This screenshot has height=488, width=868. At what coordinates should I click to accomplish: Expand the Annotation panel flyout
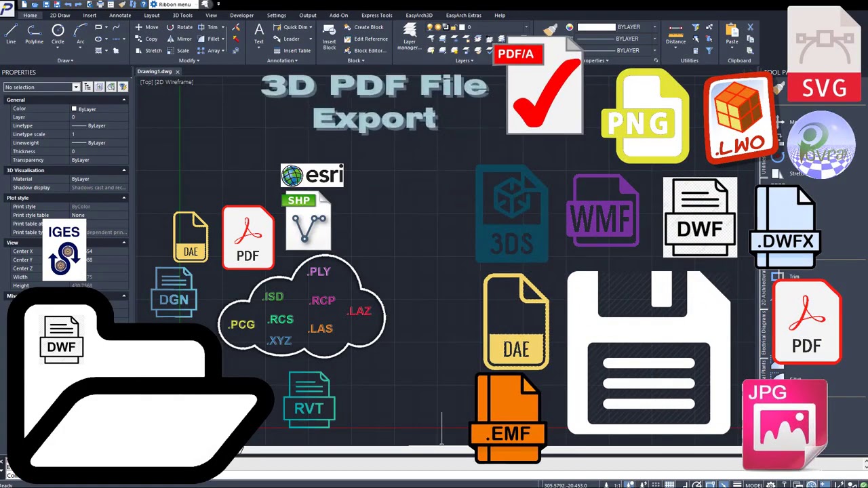pyautogui.click(x=282, y=60)
